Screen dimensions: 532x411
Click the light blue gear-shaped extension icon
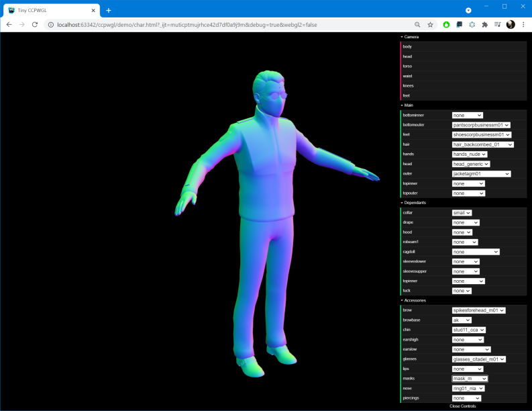pyautogui.click(x=472, y=24)
